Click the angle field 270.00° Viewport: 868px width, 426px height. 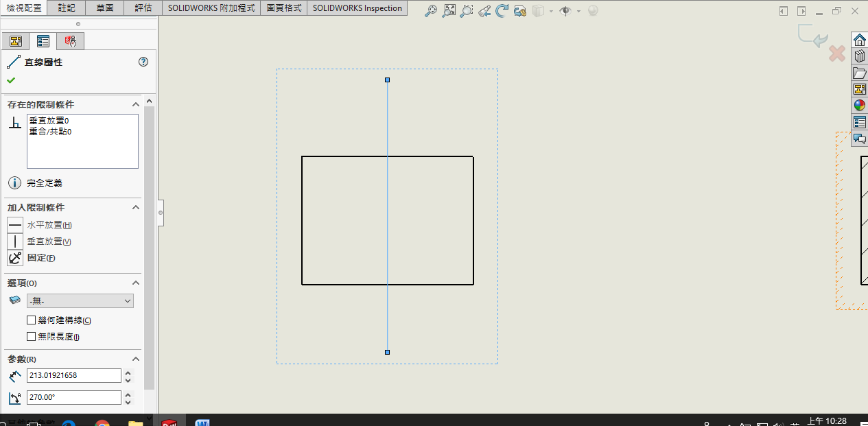74,397
